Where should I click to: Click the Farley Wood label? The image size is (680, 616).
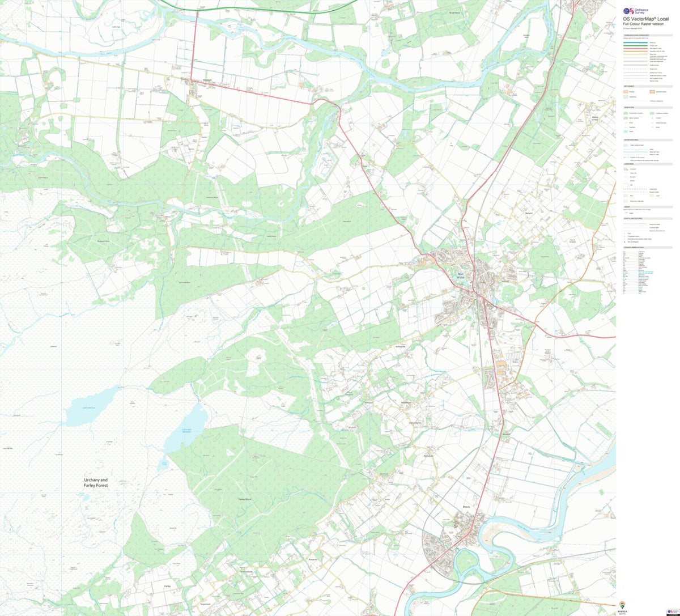[x=244, y=499]
